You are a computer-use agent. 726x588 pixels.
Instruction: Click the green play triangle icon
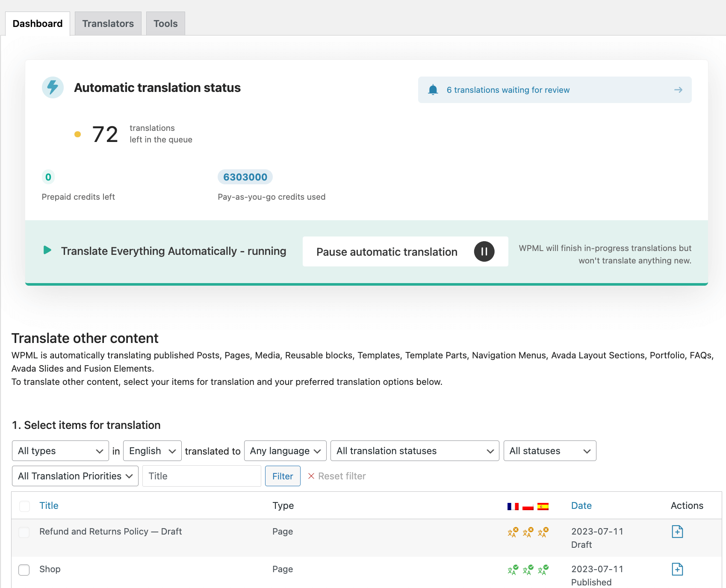point(47,250)
